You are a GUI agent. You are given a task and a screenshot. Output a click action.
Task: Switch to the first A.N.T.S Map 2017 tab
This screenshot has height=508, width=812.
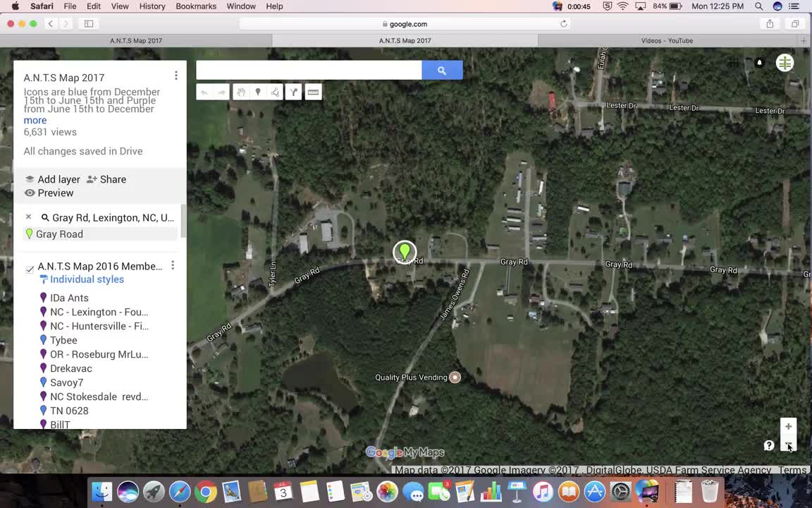[135, 40]
